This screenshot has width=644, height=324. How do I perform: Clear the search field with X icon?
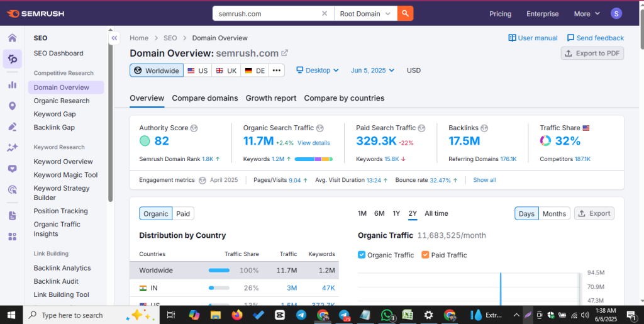[x=325, y=14]
